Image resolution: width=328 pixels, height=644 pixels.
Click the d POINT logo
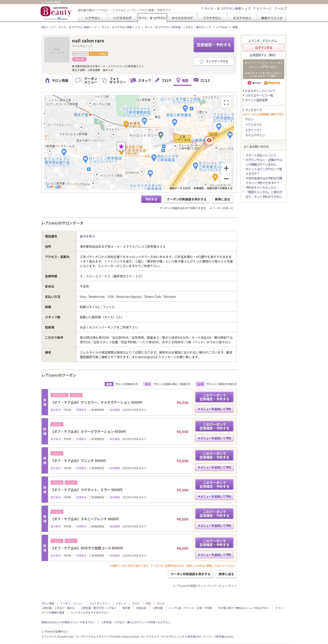click(254, 83)
